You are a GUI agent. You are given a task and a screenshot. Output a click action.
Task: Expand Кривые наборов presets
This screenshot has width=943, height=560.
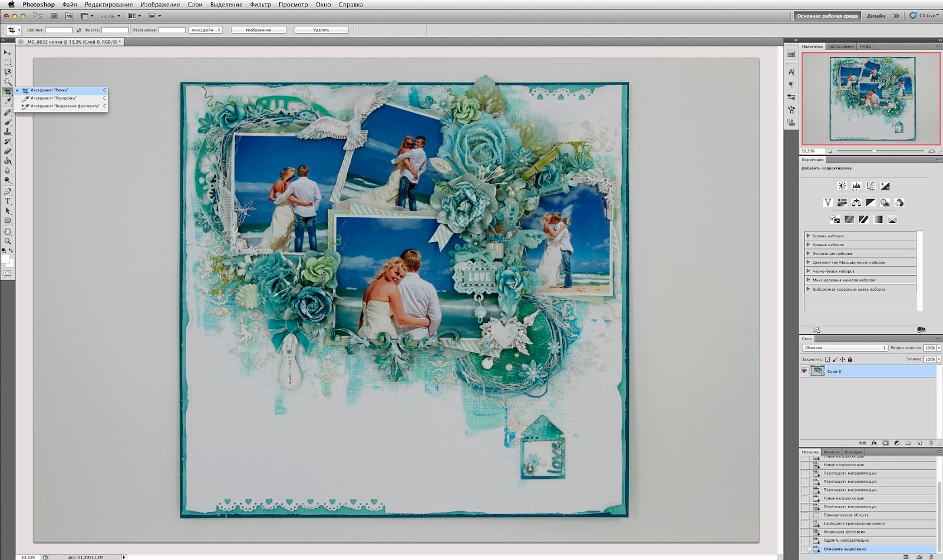pyautogui.click(x=808, y=244)
